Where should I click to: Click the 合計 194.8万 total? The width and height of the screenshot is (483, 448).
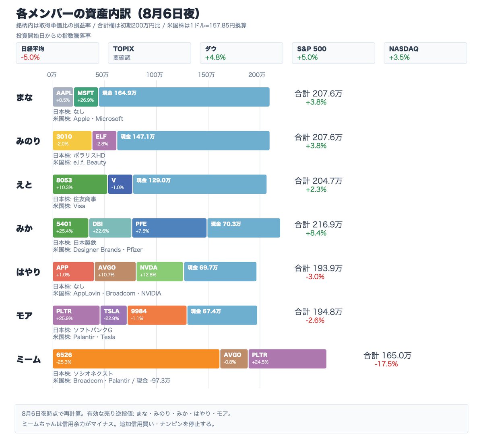click(318, 312)
